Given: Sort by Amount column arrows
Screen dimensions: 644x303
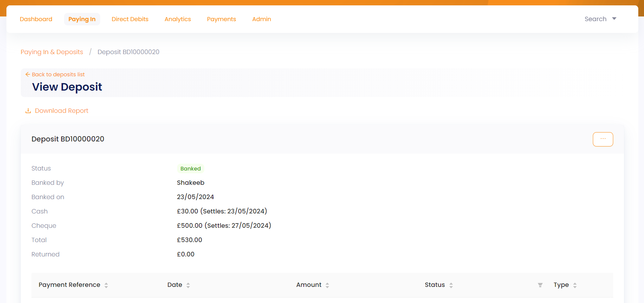Looking at the screenshot, I should point(327,285).
